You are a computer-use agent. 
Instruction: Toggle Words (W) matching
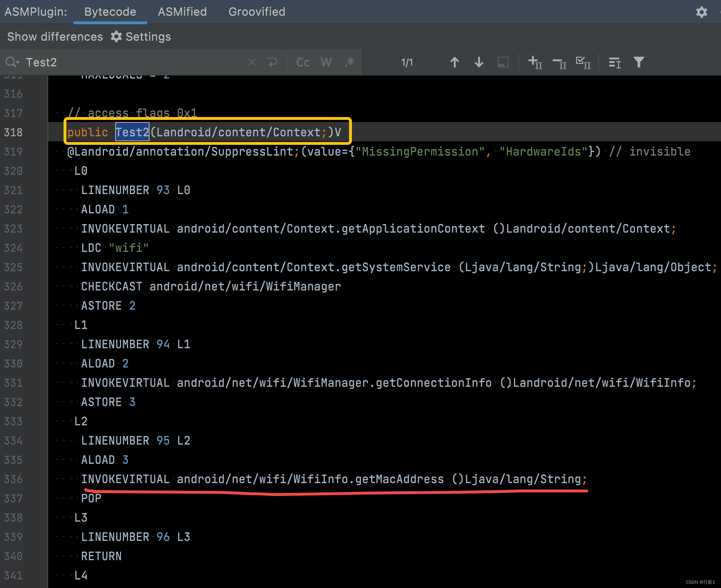click(326, 62)
